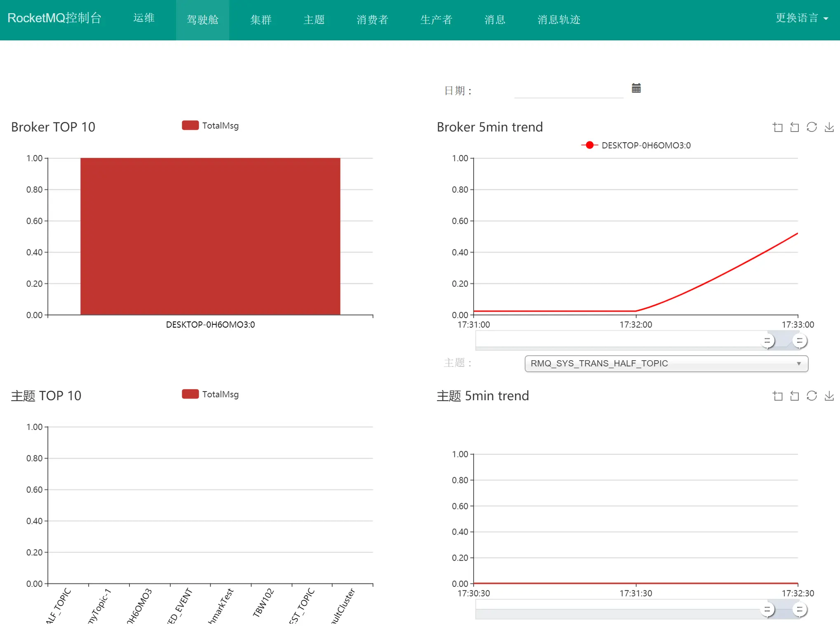840x638 pixels.
Task: Toggle TotalMsg legend in Broker TOP 10
Action: [x=210, y=126]
